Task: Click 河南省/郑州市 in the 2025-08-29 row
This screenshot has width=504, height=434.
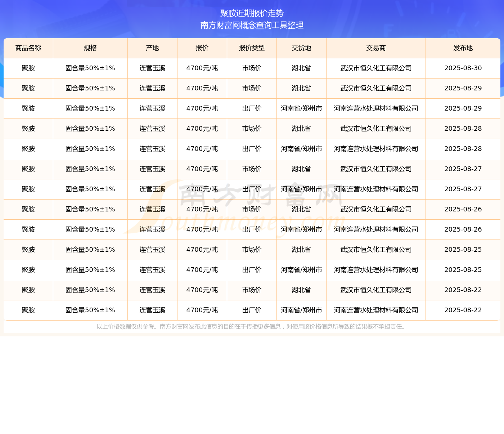Action: pos(301,108)
